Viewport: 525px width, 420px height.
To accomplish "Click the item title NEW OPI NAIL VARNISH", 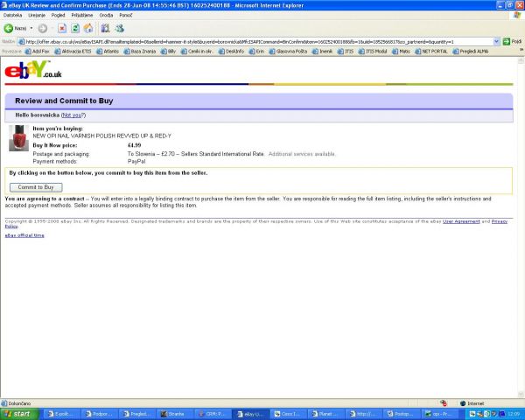I will pos(101,136).
